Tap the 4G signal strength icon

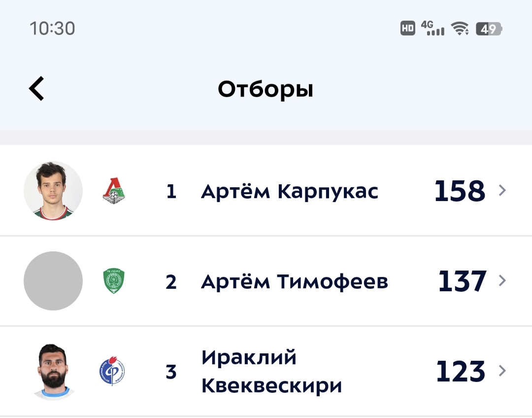click(432, 29)
